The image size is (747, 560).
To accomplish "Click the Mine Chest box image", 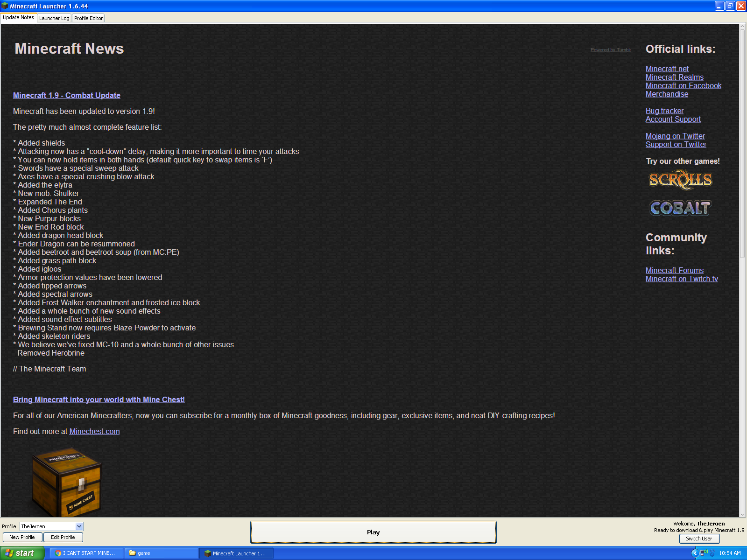I will (66, 482).
